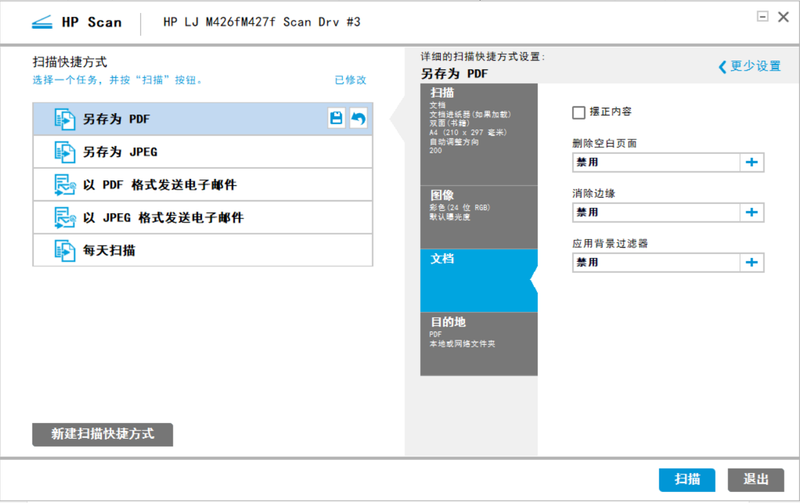Viewport: 800px width, 503px height.
Task: Click the 消除边缘 value field
Action: pos(655,212)
